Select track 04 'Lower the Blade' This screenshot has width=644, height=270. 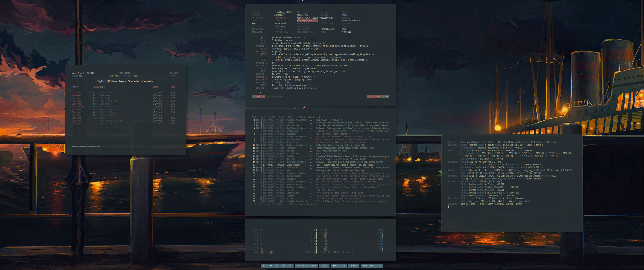click(125, 101)
